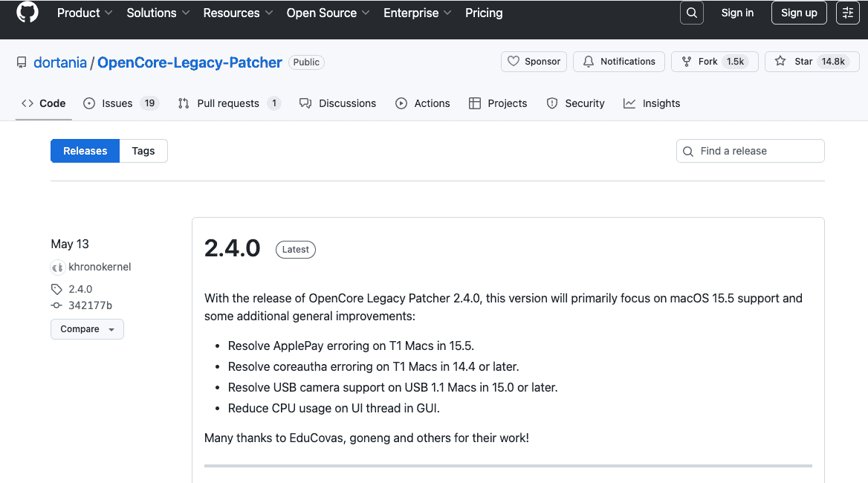868x483 pixels.
Task: Switch to the Issues tab
Action: (x=120, y=103)
